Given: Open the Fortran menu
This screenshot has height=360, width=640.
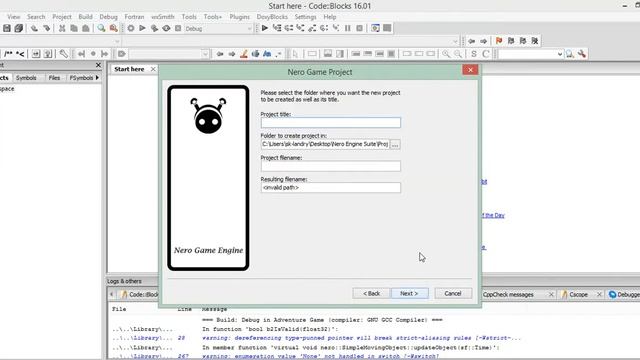Looking at the screenshot, I should [x=134, y=17].
